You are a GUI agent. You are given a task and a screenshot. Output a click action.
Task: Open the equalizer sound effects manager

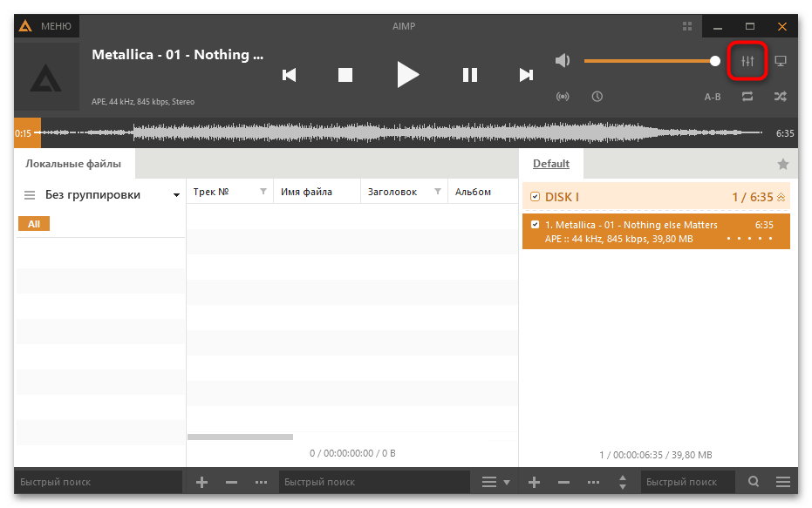pyautogui.click(x=747, y=61)
